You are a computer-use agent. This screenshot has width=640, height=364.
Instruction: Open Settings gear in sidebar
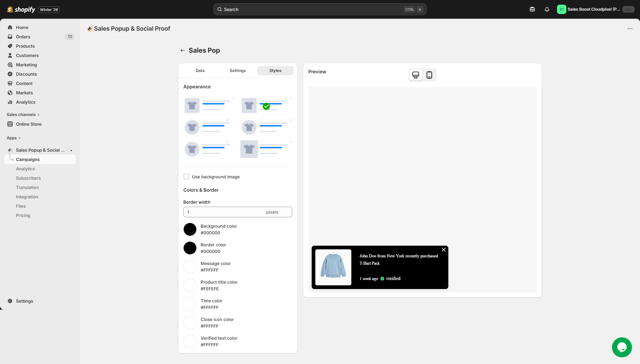point(10,301)
